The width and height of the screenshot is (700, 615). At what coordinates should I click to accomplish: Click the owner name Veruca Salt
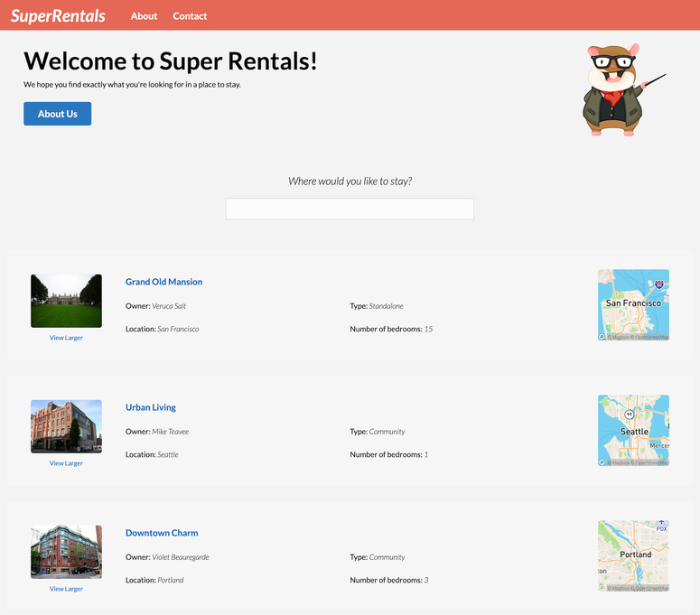coord(169,306)
